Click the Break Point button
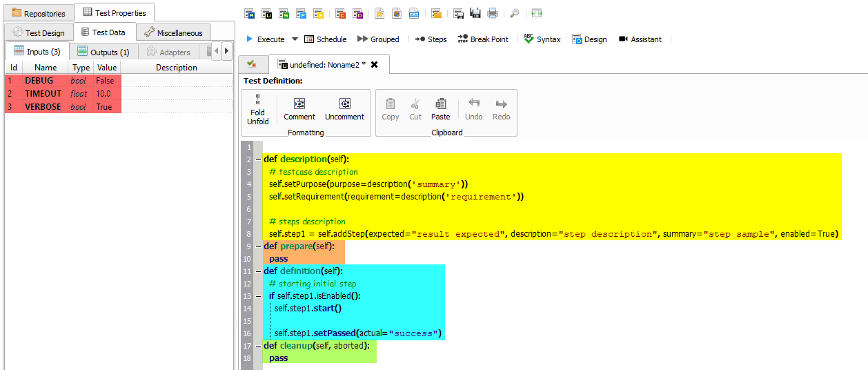Image resolution: width=868 pixels, height=370 pixels. (483, 39)
